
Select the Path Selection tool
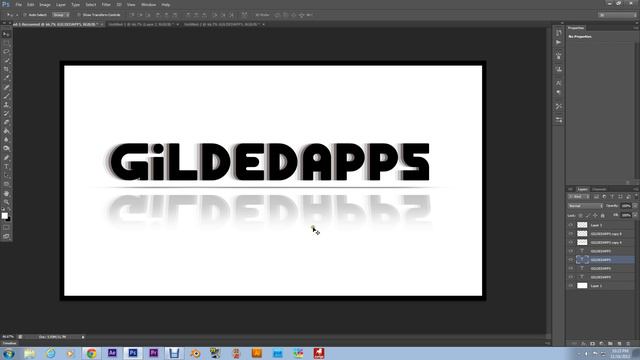pyautogui.click(x=6, y=175)
